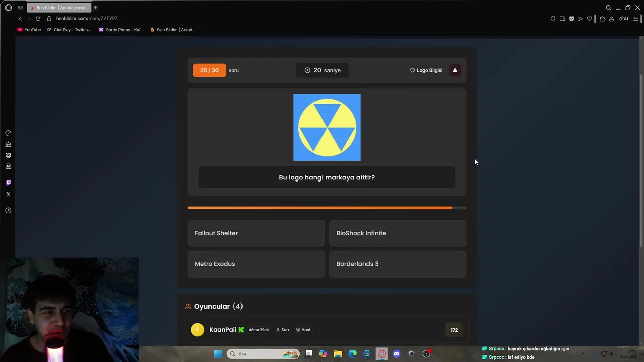Open a new tab with the plus button
The width and height of the screenshot is (644, 362).
point(95,8)
